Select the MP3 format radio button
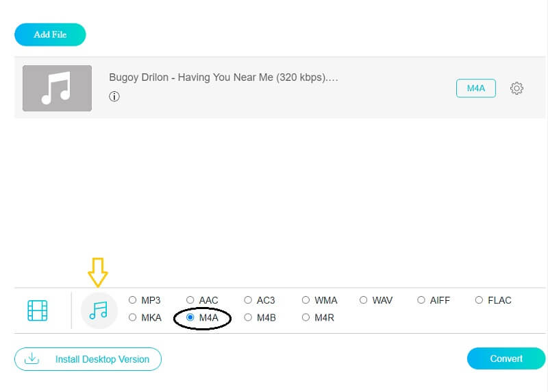This screenshot has height=392, width=548. point(133,300)
